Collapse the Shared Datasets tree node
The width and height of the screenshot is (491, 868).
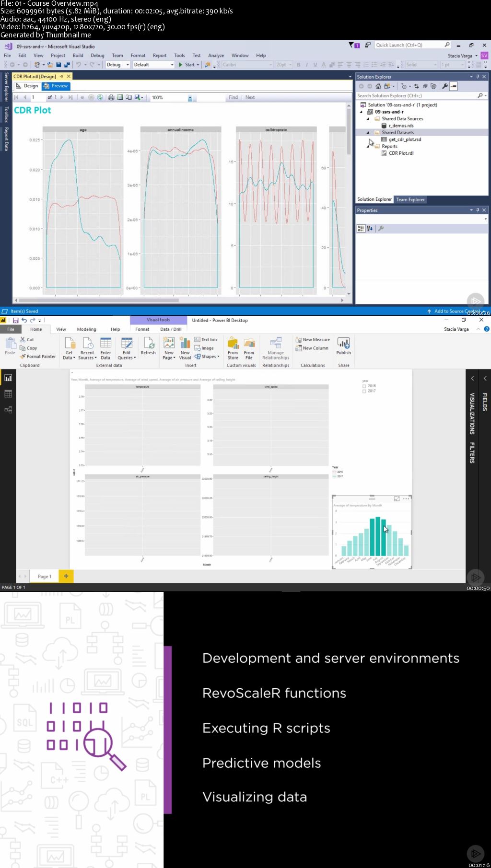pos(368,133)
